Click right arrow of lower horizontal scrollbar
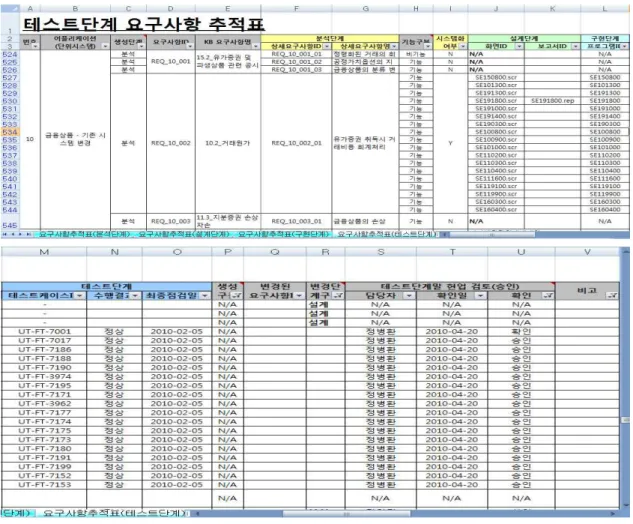 tap(614, 514)
